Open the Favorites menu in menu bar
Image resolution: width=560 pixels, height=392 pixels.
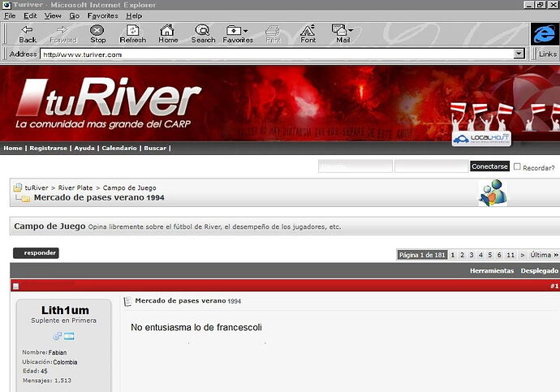(102, 15)
